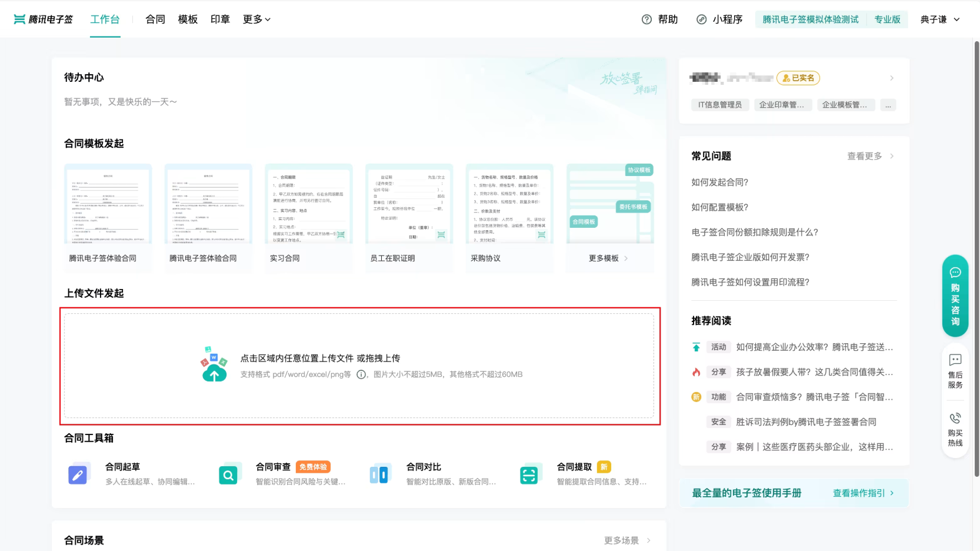Click the 合同对比 compare icon
Screen dimensions: 980x551
[x=379, y=474]
